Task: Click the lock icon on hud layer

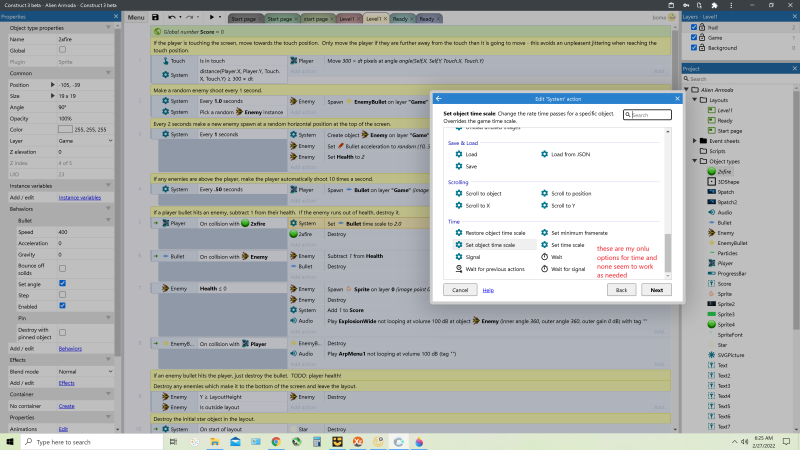Action: [702, 27]
